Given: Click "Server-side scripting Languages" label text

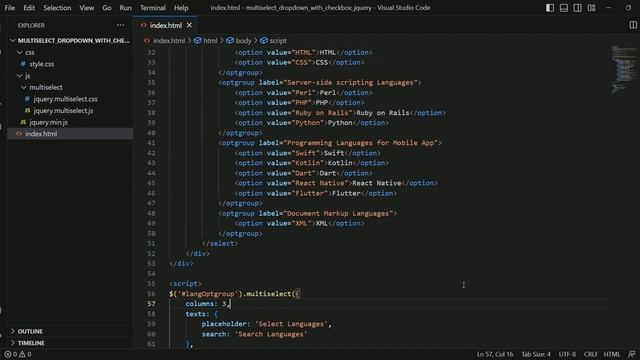Looking at the screenshot, I should click(350, 82).
